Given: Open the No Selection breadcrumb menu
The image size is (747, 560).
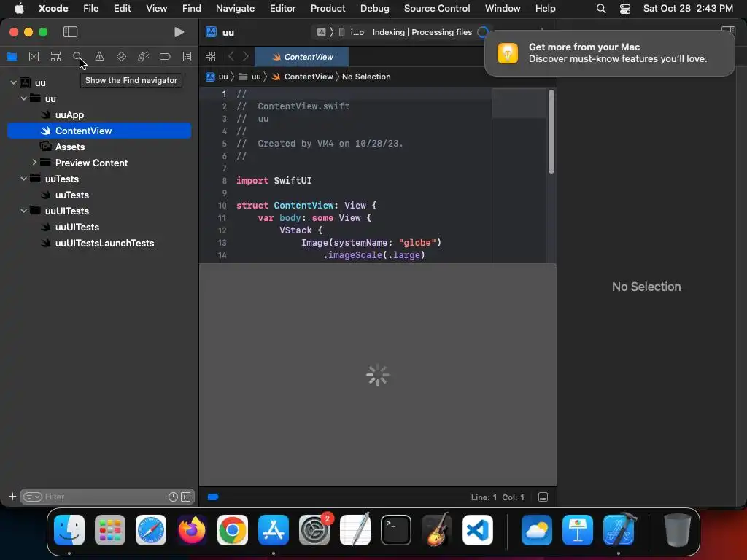Looking at the screenshot, I should click(366, 77).
